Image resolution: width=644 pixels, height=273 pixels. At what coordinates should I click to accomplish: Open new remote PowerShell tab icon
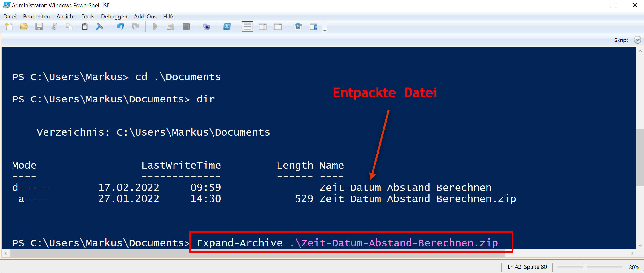pyautogui.click(x=206, y=27)
